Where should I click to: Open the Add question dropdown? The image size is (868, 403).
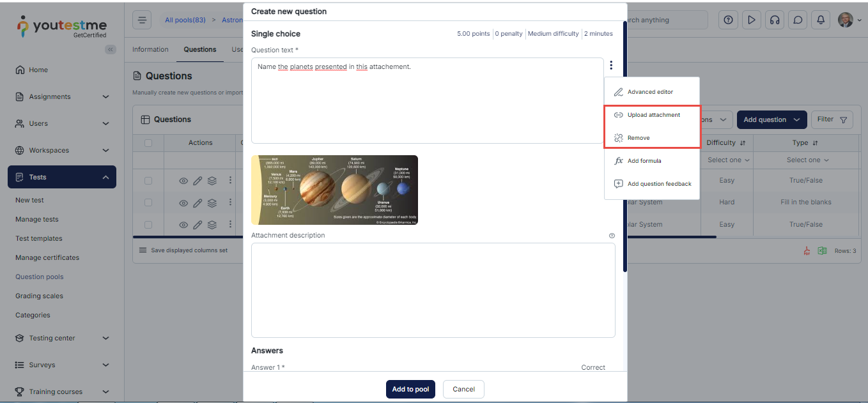[x=771, y=119]
